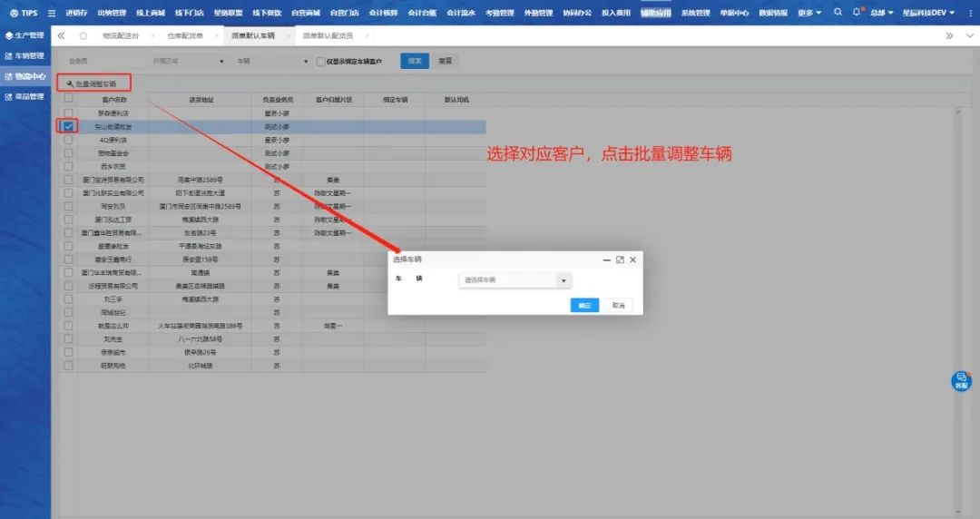
Task: Toggle the hamburger menu next to TIPS
Action: click(x=51, y=13)
